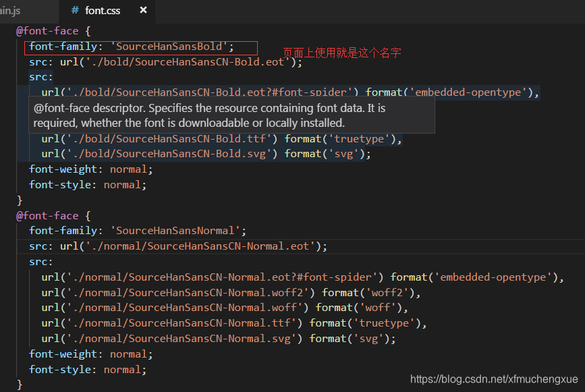
Task: Click the Normal.woff2 url line
Action: pyautogui.click(x=231, y=292)
